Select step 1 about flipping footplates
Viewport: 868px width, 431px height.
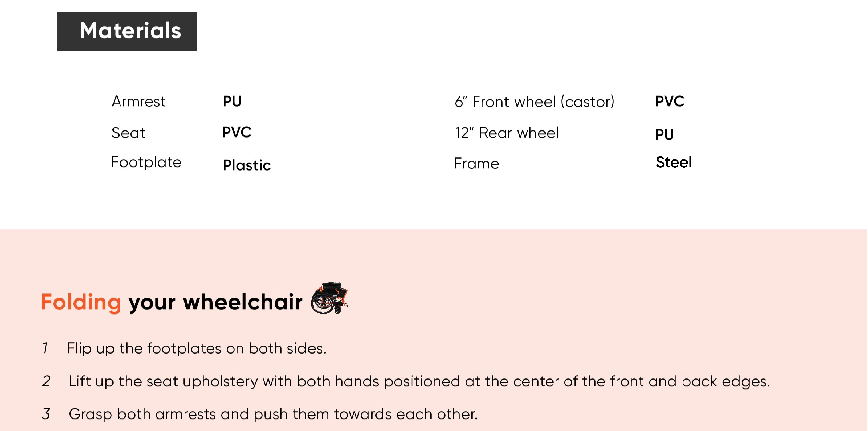(197, 348)
